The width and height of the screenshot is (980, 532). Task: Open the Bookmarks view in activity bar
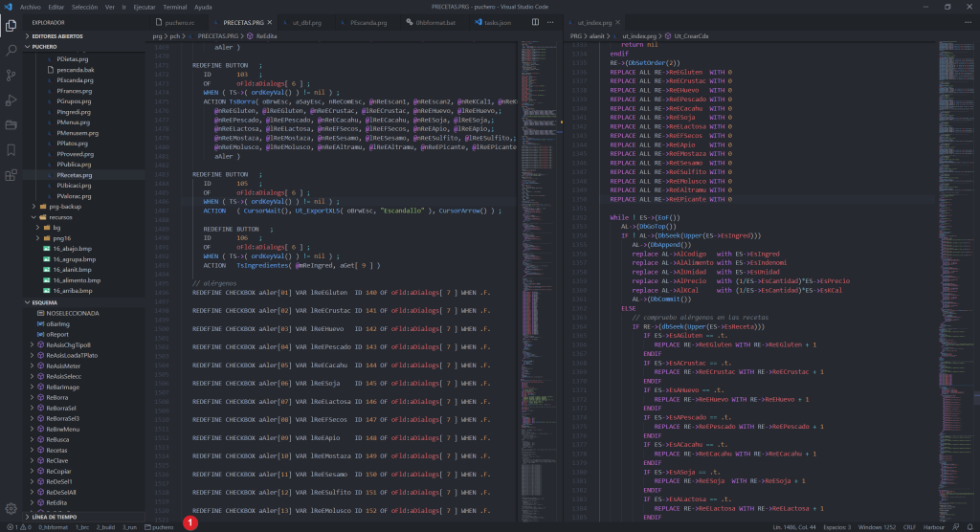pos(11,150)
